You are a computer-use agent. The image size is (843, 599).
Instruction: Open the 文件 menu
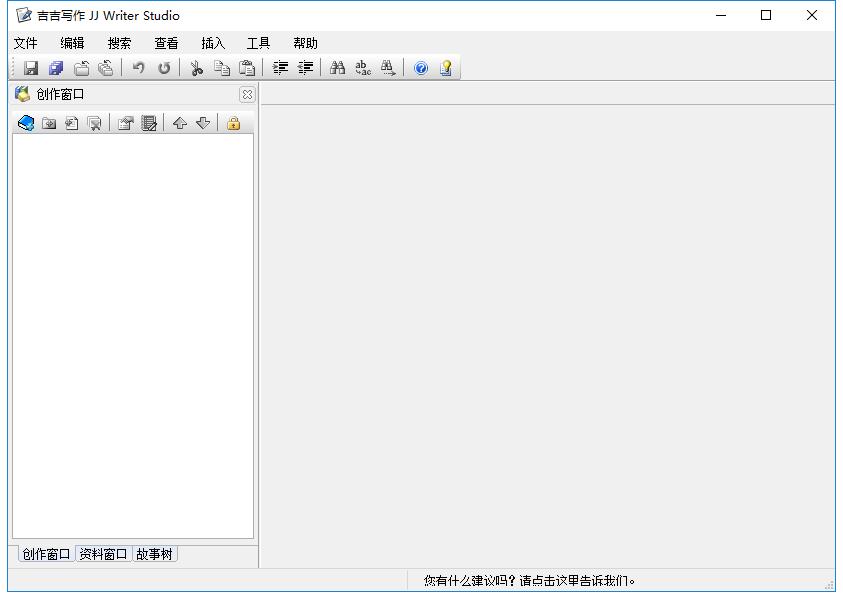coord(25,42)
